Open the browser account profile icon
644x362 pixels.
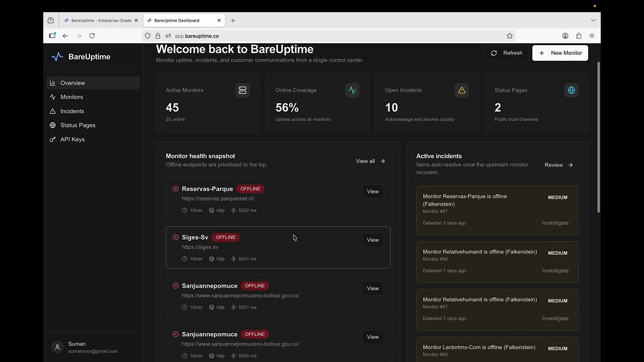[566, 36]
